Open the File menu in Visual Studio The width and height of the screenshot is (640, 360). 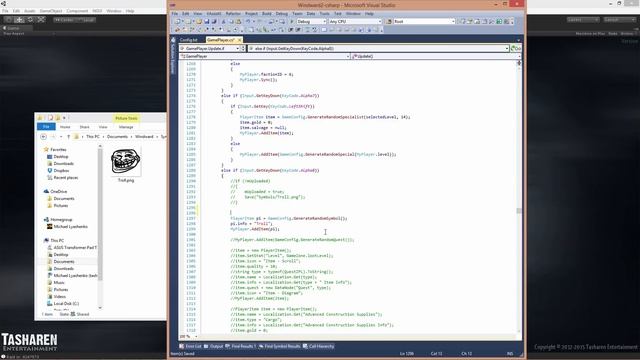click(175, 13)
